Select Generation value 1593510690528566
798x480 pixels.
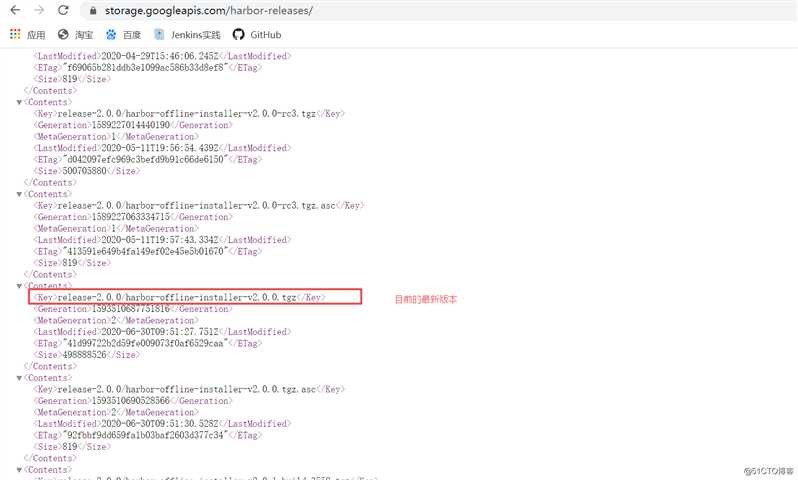tap(131, 401)
